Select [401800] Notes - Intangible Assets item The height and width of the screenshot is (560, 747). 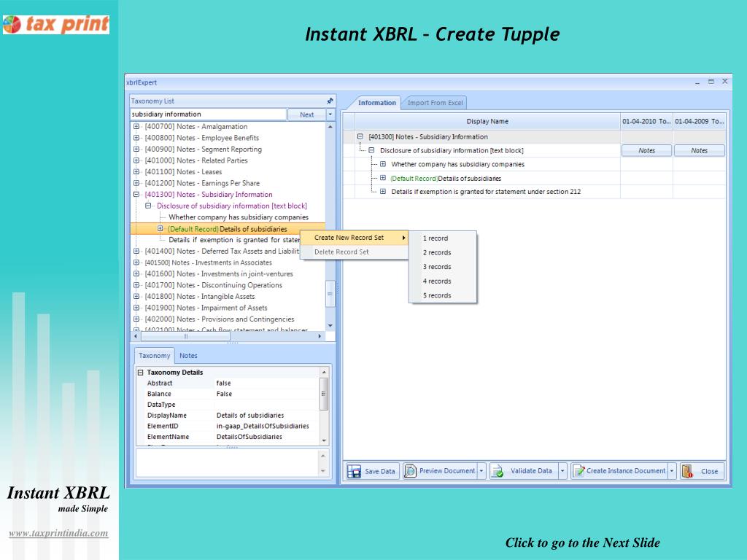pyautogui.click(x=200, y=297)
